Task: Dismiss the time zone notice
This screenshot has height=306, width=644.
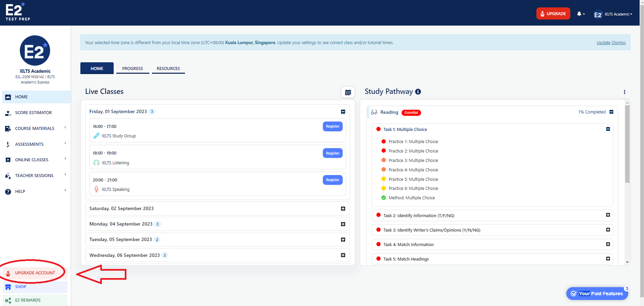Action: (619, 43)
